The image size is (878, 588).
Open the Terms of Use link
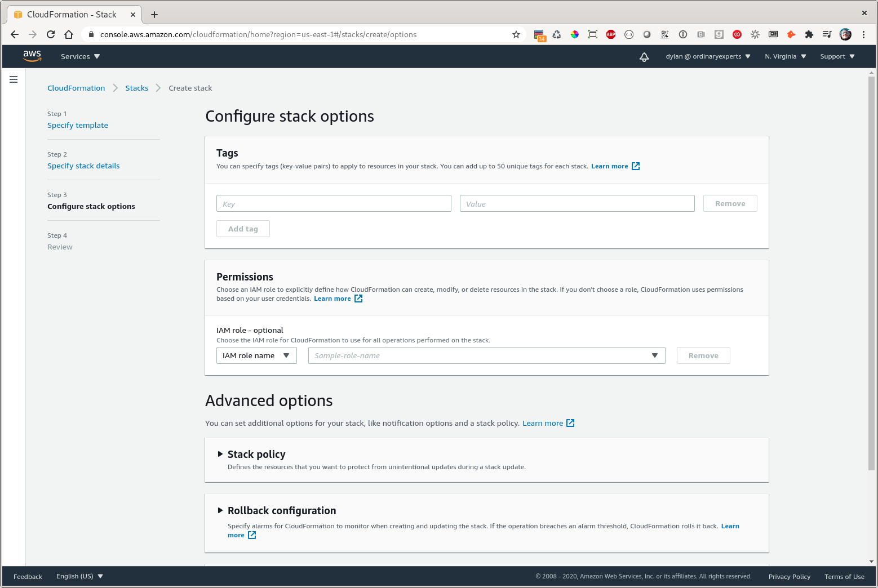click(x=844, y=576)
